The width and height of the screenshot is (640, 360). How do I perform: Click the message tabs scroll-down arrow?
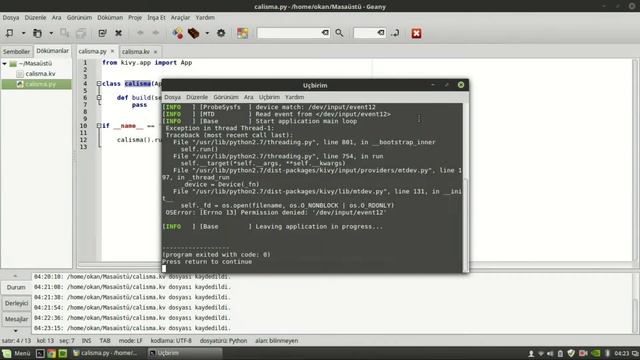point(16,331)
